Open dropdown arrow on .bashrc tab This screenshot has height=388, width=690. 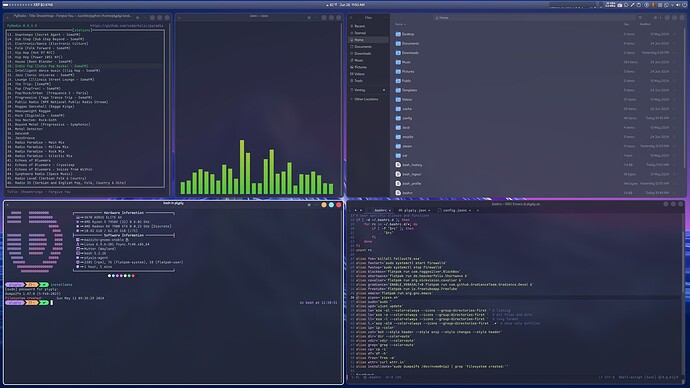pos(390,211)
